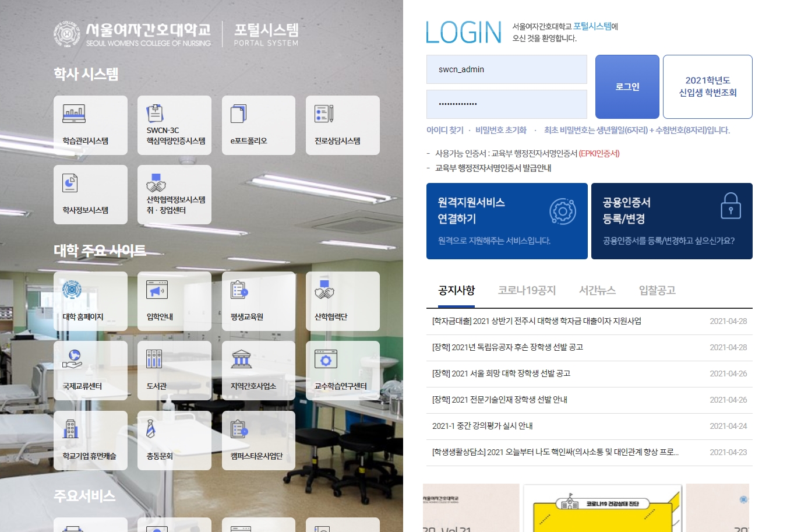
Task: Click the blue 로그인 button
Action: tap(627, 87)
